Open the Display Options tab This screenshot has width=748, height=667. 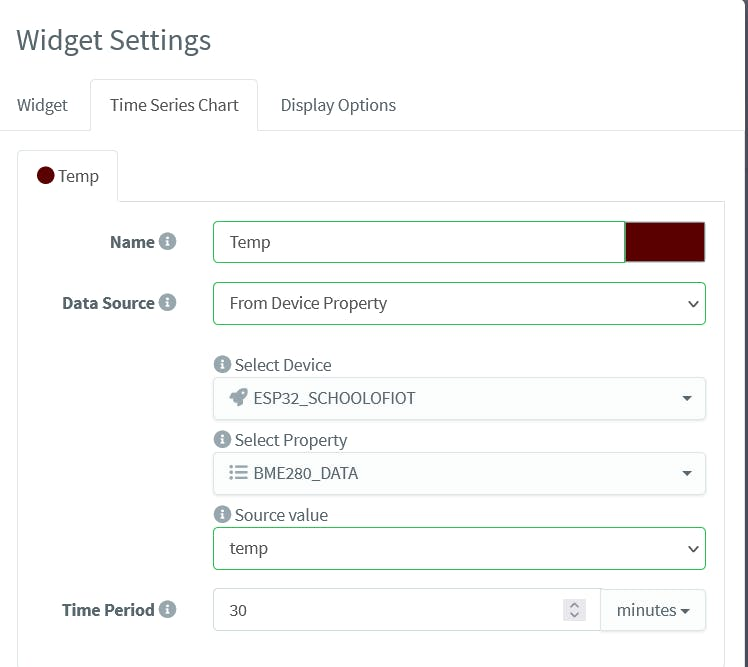[x=338, y=105]
